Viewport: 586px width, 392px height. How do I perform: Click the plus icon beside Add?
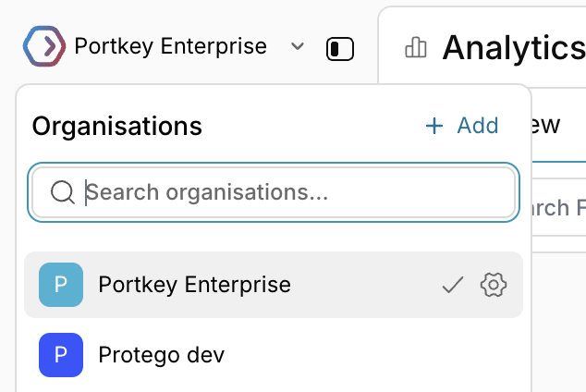pyautogui.click(x=434, y=126)
